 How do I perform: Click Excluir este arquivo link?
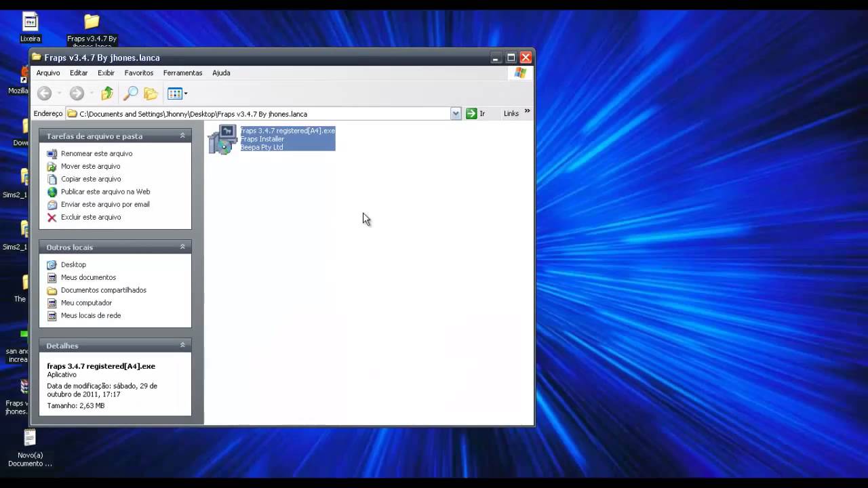click(x=91, y=217)
